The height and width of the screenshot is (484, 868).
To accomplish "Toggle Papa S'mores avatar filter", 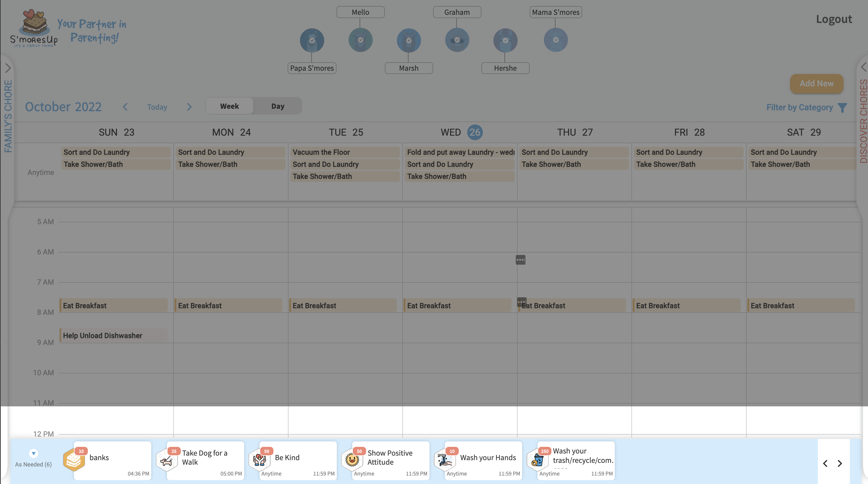I will coord(312,40).
